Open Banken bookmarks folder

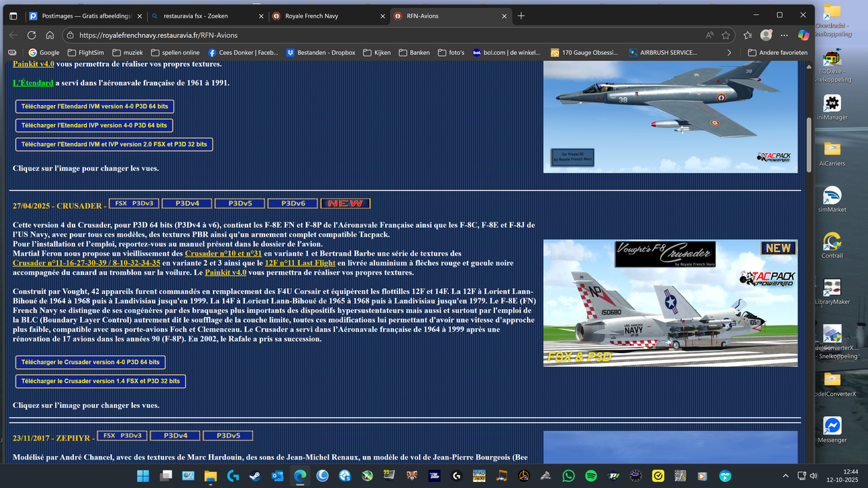[x=414, y=52]
